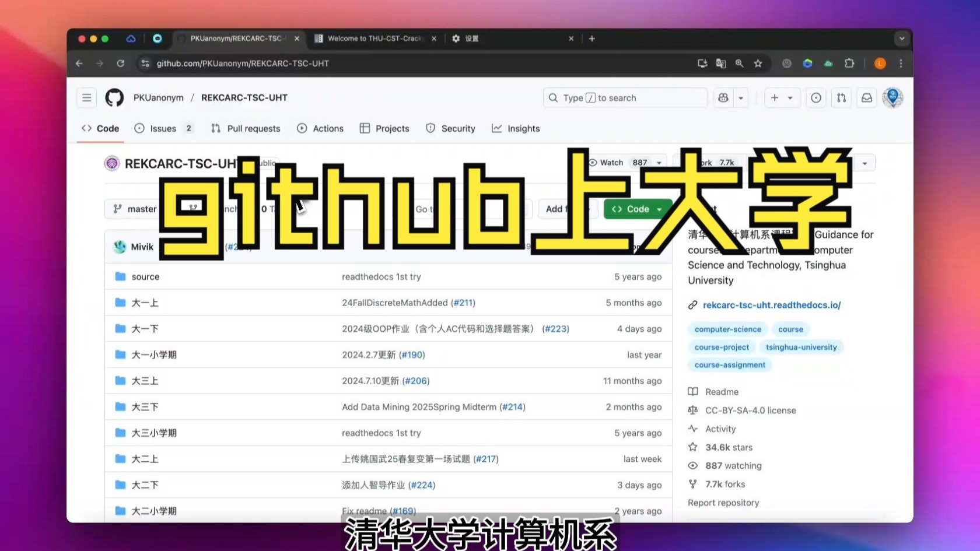The height and width of the screenshot is (551, 980).
Task: Open the Copilot chat icon
Action: pyautogui.click(x=723, y=98)
